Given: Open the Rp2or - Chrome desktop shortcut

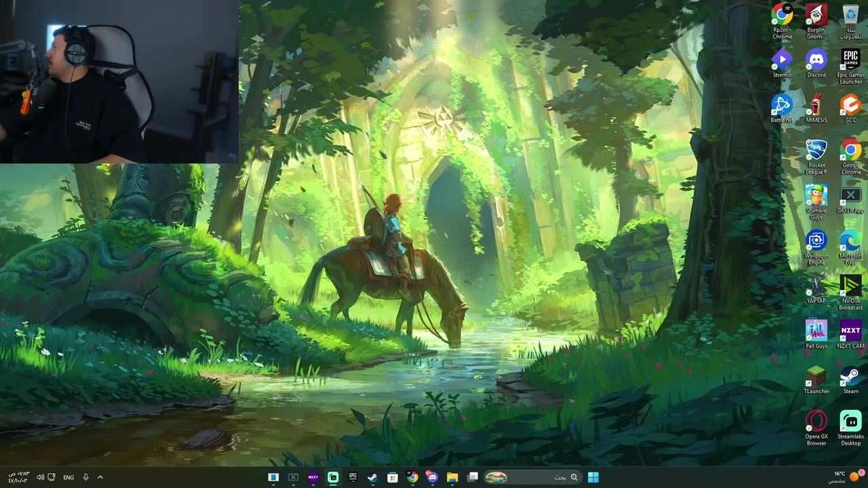Looking at the screenshot, I should click(x=782, y=21).
